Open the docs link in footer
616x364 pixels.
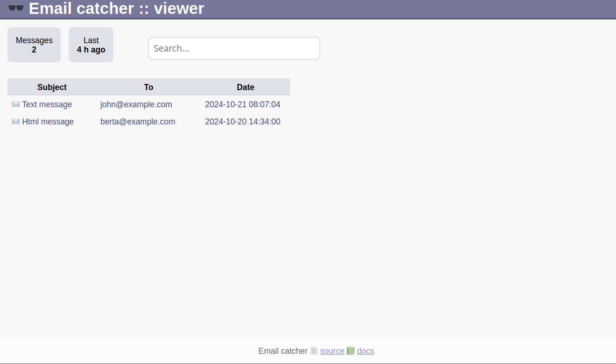click(365, 351)
